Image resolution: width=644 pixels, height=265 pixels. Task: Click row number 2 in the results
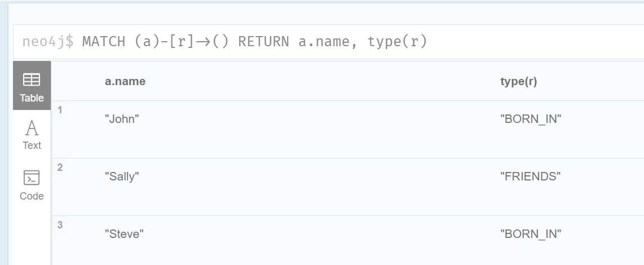(x=60, y=167)
